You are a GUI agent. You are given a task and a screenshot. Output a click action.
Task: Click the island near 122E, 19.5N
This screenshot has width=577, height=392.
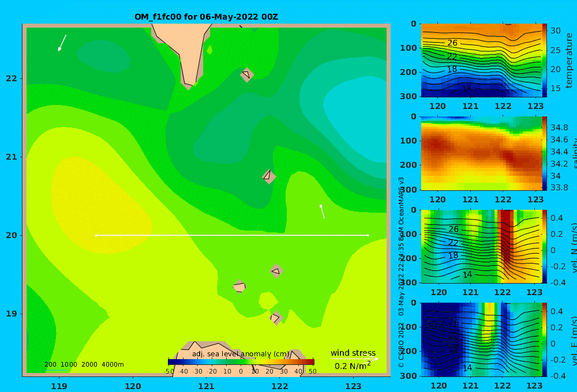(276, 271)
